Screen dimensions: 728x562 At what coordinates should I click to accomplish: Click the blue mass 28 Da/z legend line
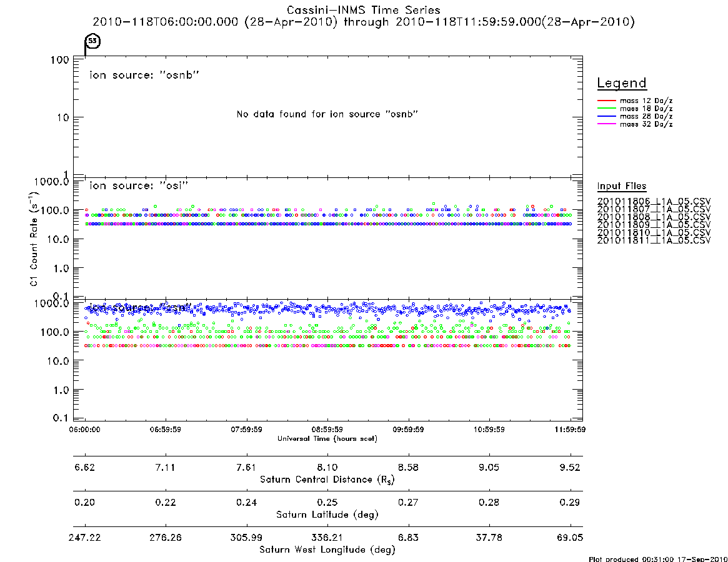tap(606, 116)
